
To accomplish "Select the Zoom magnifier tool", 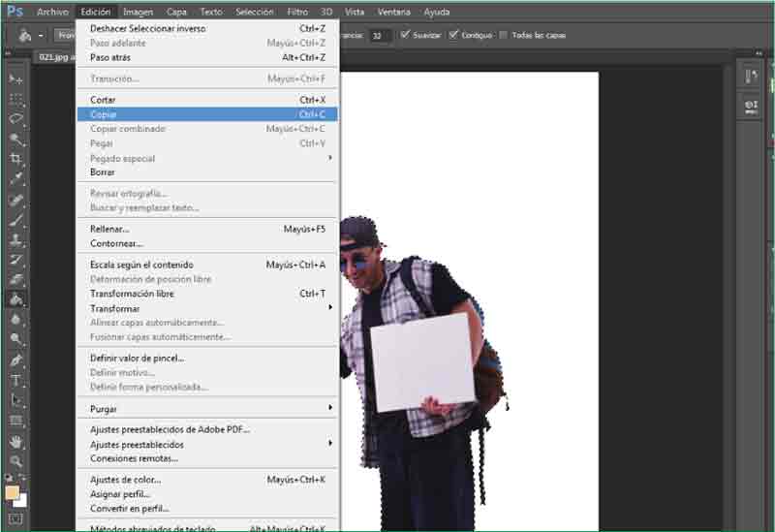I will pyautogui.click(x=16, y=461).
